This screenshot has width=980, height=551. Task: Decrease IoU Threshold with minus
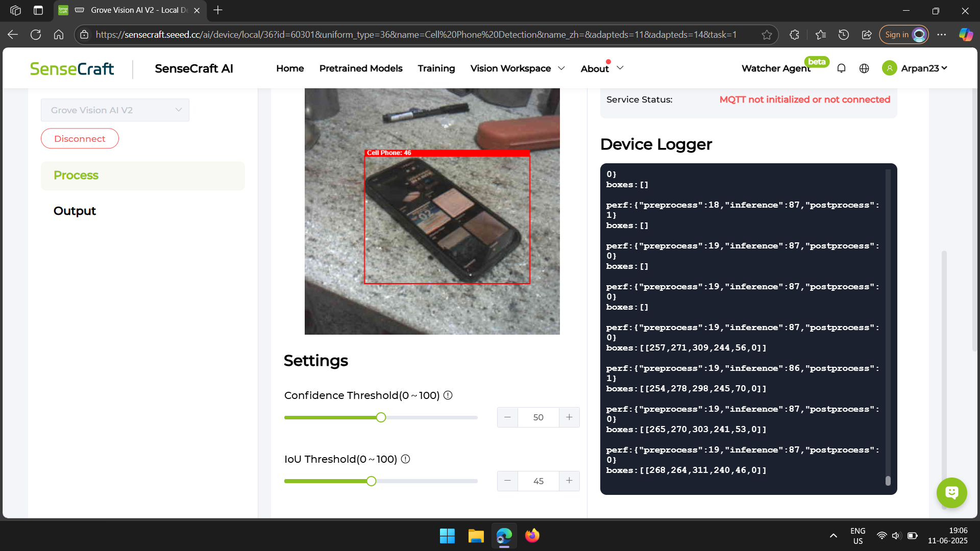507,481
